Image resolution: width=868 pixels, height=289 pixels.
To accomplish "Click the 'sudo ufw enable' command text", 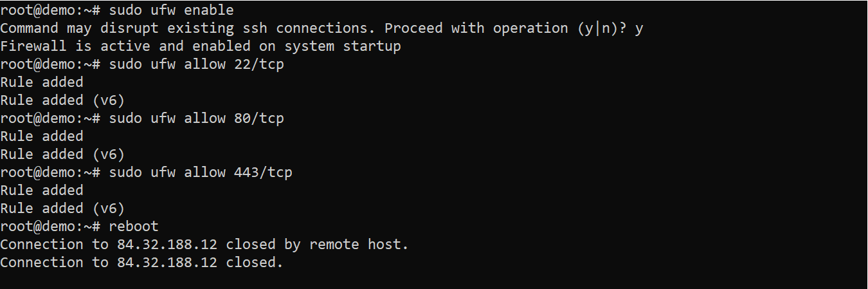I will [171, 10].
